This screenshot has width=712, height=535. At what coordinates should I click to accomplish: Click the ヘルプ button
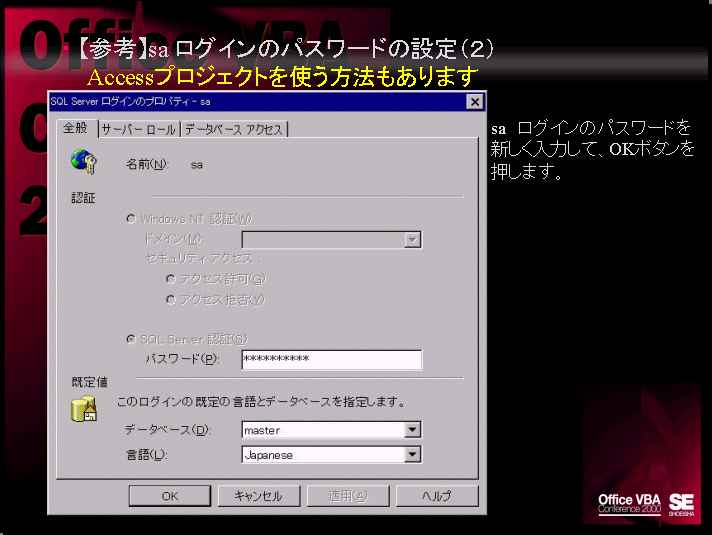[437, 496]
